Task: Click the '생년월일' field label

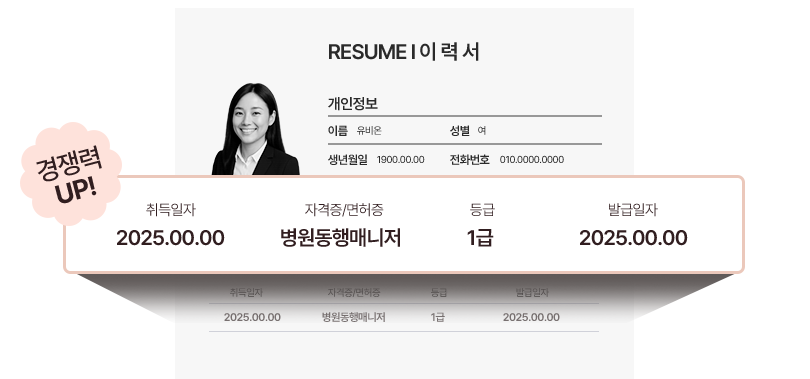Action: coord(348,160)
